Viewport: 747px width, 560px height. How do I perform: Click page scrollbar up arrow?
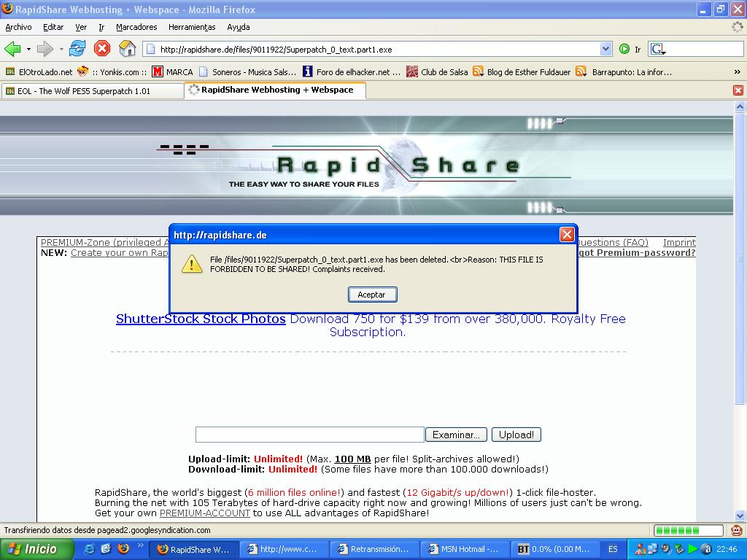(740, 107)
